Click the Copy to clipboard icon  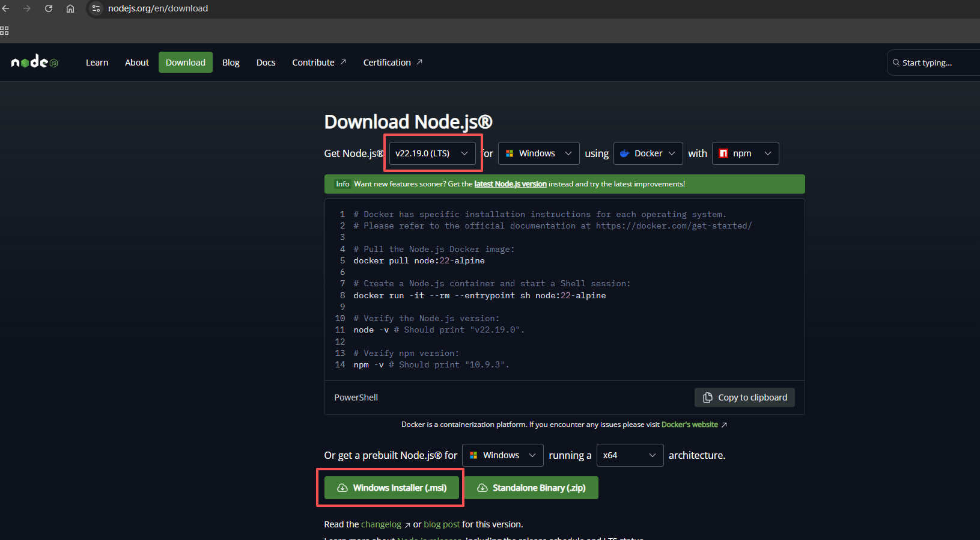pos(708,397)
